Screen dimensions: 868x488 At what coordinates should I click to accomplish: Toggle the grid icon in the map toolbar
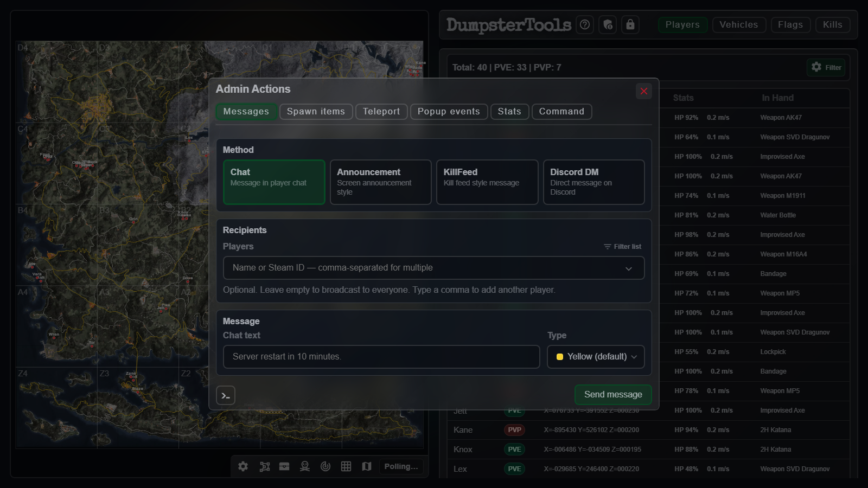[346, 466]
